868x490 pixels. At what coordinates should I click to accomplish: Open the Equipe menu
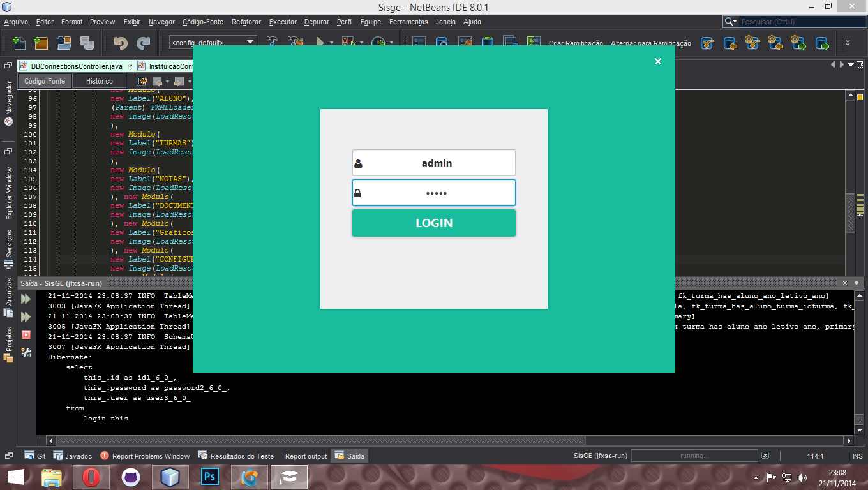[x=371, y=22]
